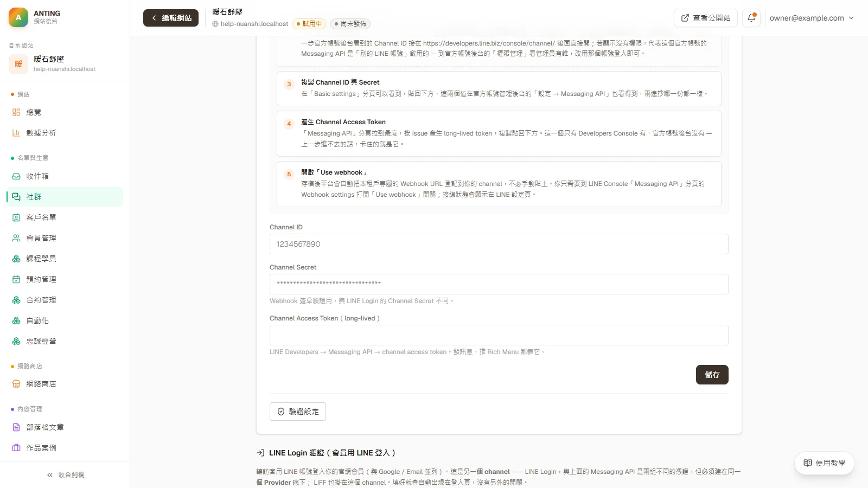Click the 暖石舒壓 site avatar in sidebar
The image size is (868, 488).
point(18,63)
